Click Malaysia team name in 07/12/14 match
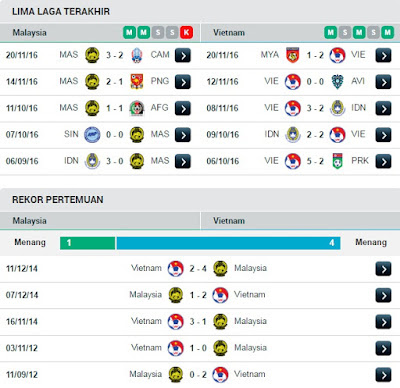 pyautogui.click(x=145, y=295)
